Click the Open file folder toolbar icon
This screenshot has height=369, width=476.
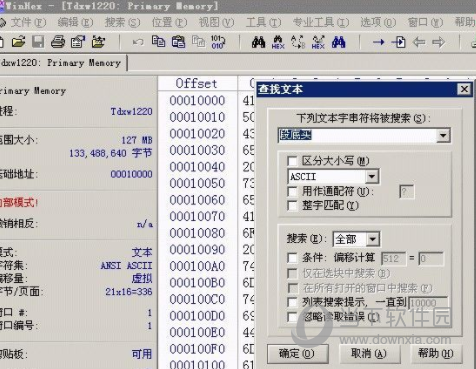tap(18, 42)
